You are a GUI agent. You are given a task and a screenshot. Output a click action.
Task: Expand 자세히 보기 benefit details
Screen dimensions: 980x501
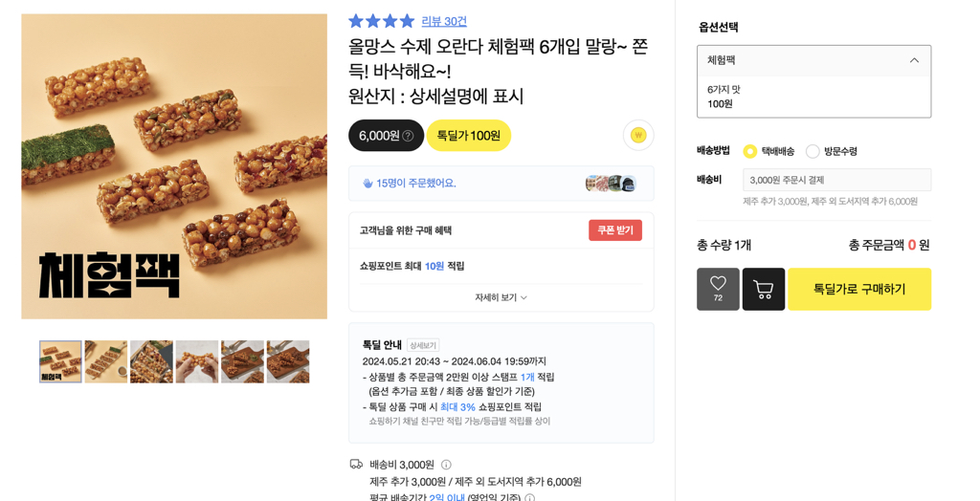click(x=501, y=297)
